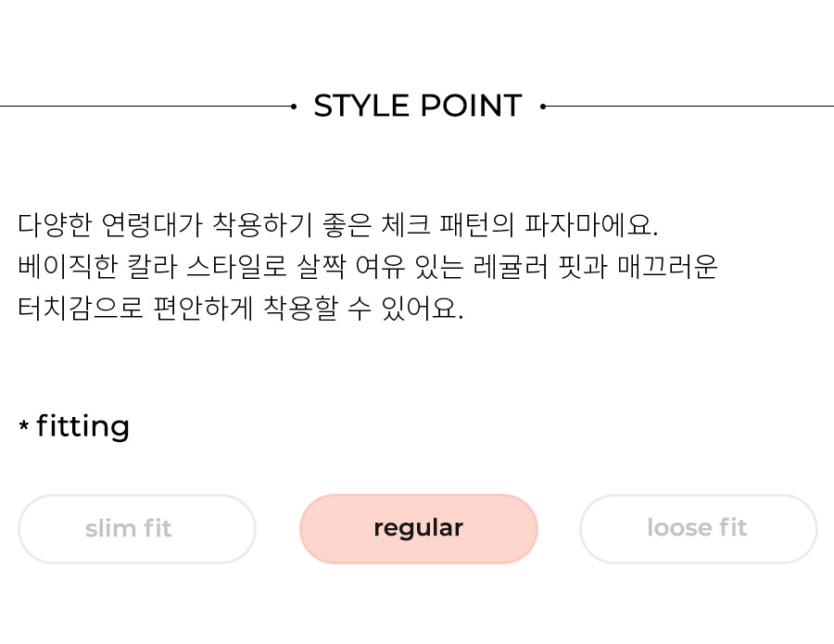Click the word 체크 in the first line
Screen dimensions: 834x644
click(x=406, y=225)
